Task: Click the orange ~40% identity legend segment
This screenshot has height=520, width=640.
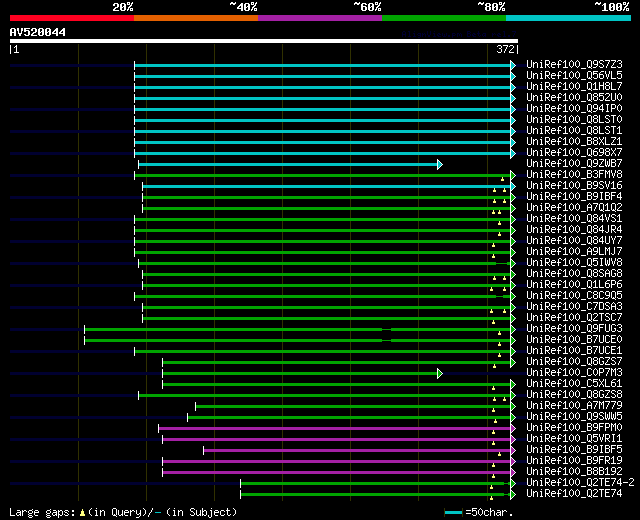Action: pos(196,18)
